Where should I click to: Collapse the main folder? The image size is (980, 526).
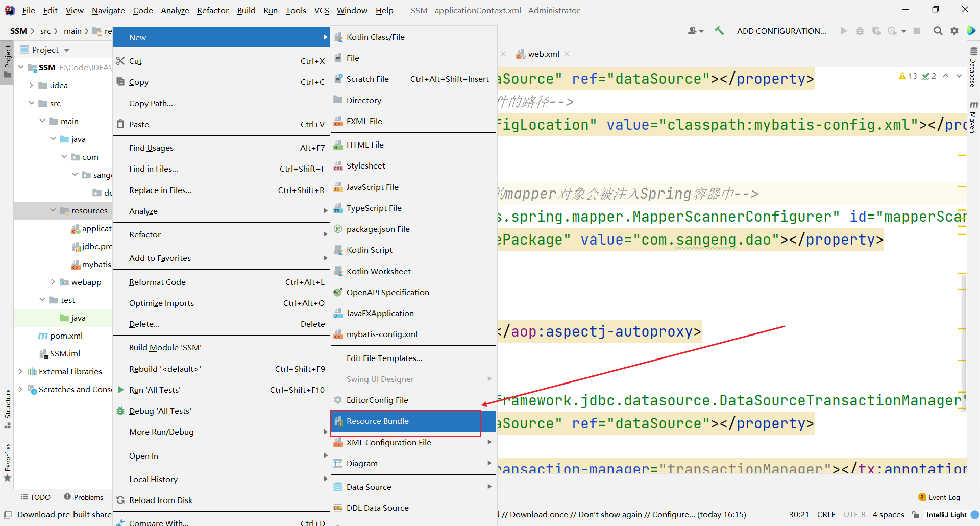42,121
